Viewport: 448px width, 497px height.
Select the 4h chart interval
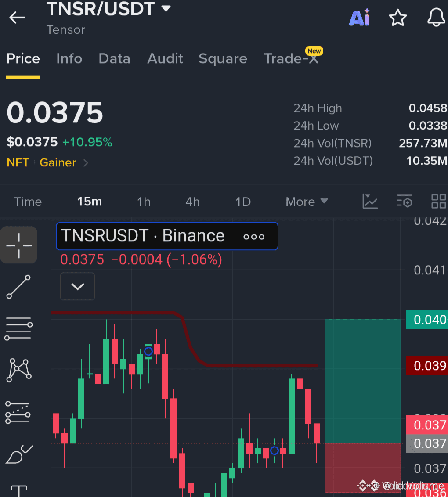[x=192, y=202]
